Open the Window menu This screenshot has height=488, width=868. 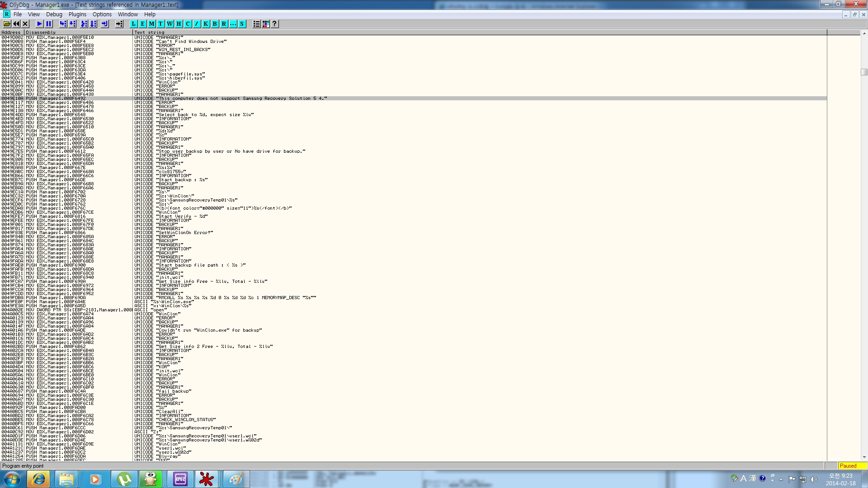click(x=128, y=14)
